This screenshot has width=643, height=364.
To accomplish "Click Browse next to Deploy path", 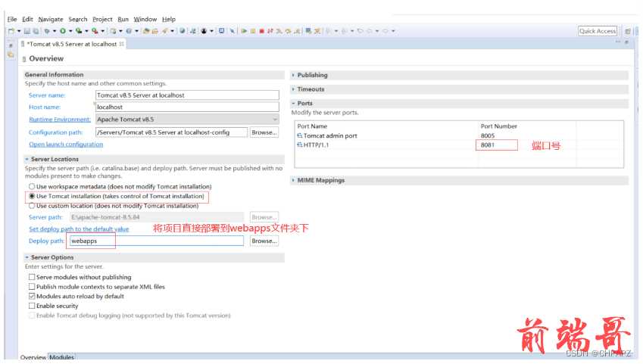I will pyautogui.click(x=264, y=241).
